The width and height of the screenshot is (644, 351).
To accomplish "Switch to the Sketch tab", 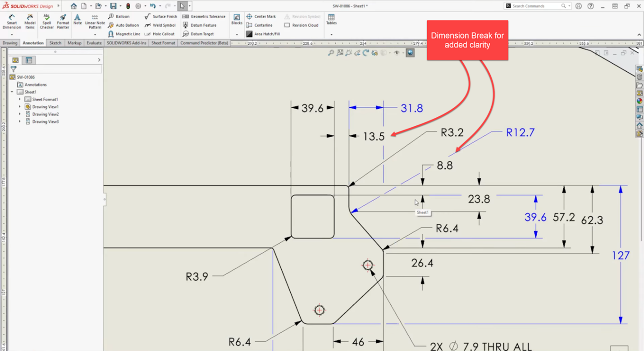I will (x=55, y=43).
